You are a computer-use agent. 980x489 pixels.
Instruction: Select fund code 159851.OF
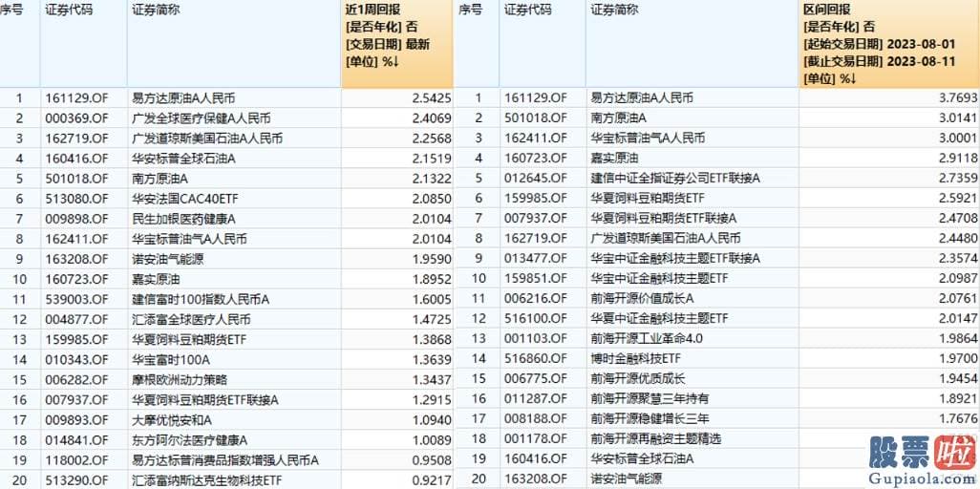click(536, 278)
